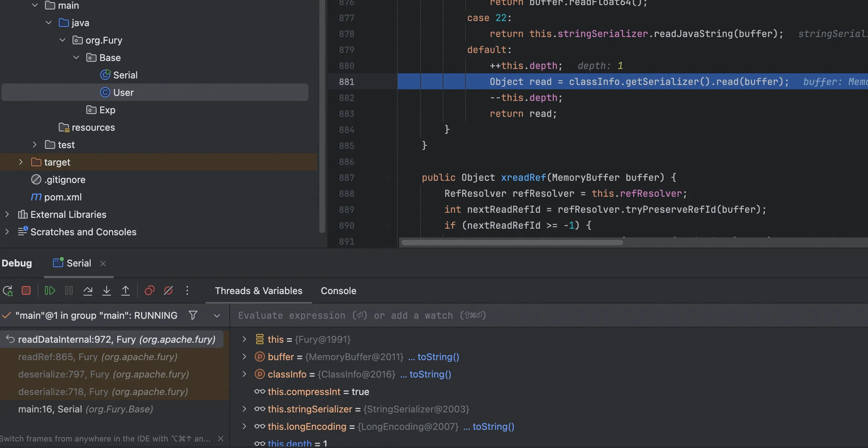Click toString() link for buffer variable
The image size is (868, 448).
coord(438,357)
